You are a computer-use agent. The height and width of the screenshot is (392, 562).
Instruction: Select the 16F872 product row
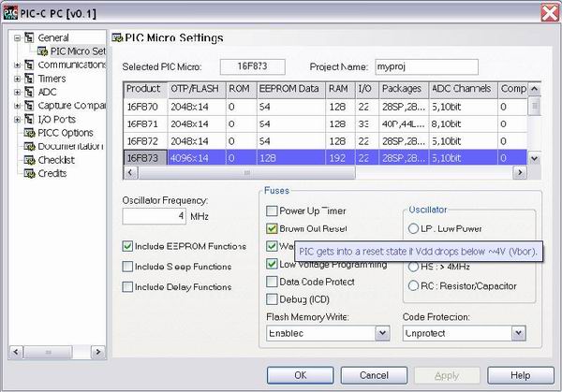pyautogui.click(x=325, y=141)
